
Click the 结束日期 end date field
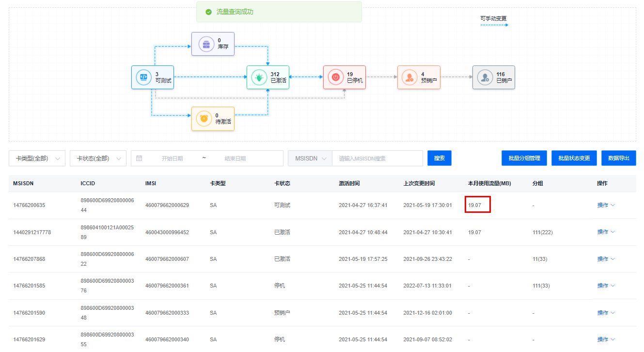[x=235, y=159]
